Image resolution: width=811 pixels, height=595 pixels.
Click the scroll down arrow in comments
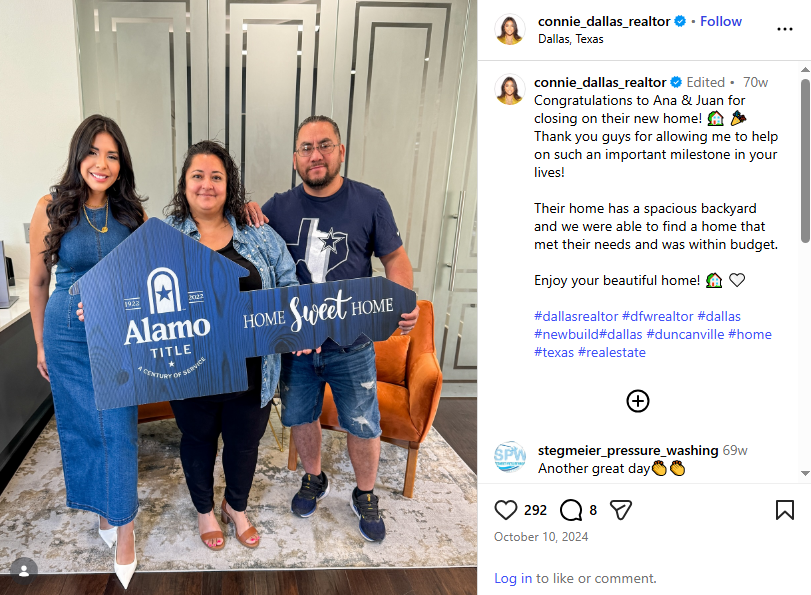tap(805, 473)
